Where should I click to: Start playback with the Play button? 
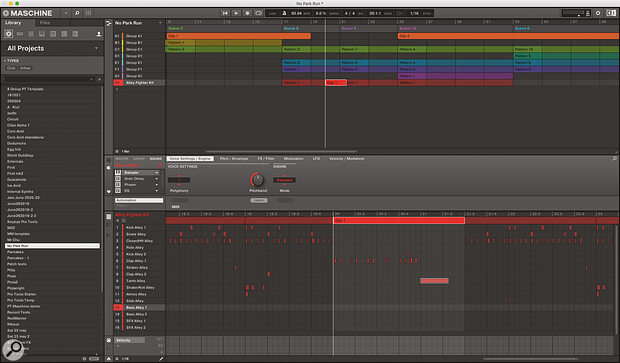236,13
